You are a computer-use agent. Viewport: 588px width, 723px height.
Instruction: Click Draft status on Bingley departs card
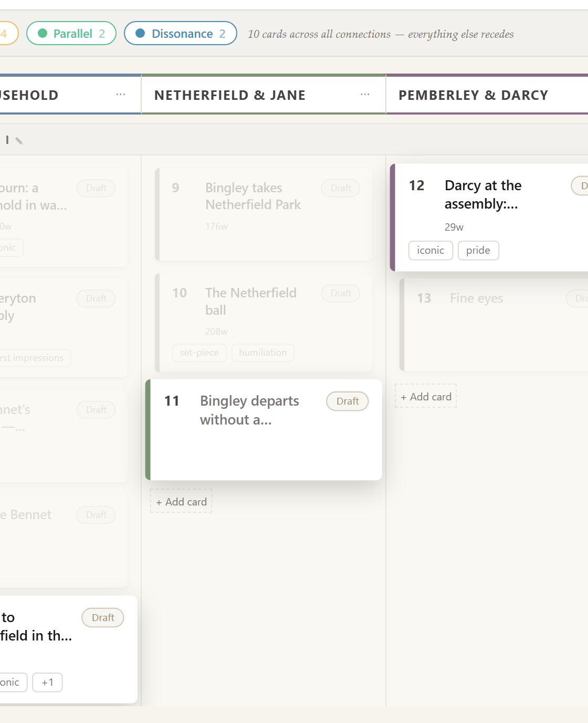[348, 401]
